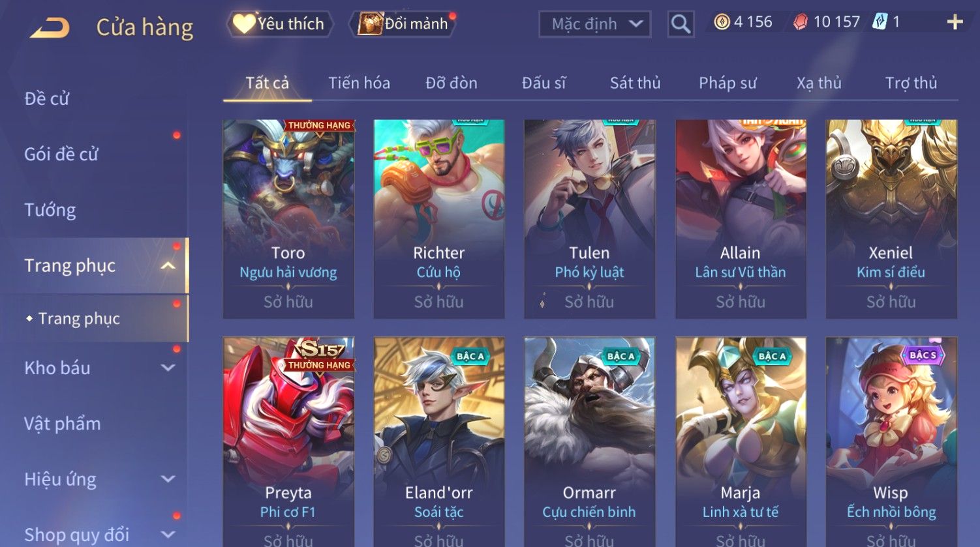
Task: Collapse the Trang phục sidebar section
Action: click(x=168, y=266)
